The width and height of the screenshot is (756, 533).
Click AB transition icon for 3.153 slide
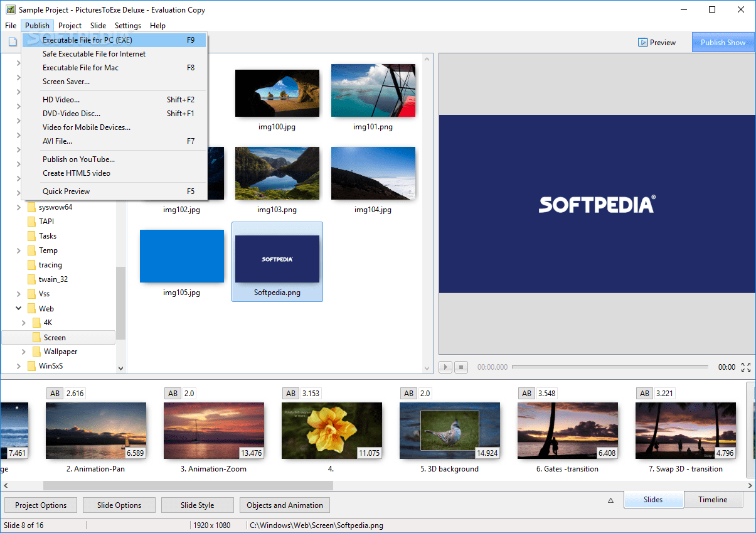pyautogui.click(x=291, y=394)
